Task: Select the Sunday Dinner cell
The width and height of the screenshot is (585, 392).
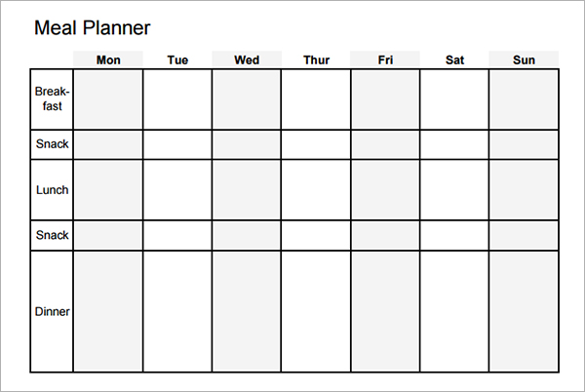Action: [x=524, y=311]
